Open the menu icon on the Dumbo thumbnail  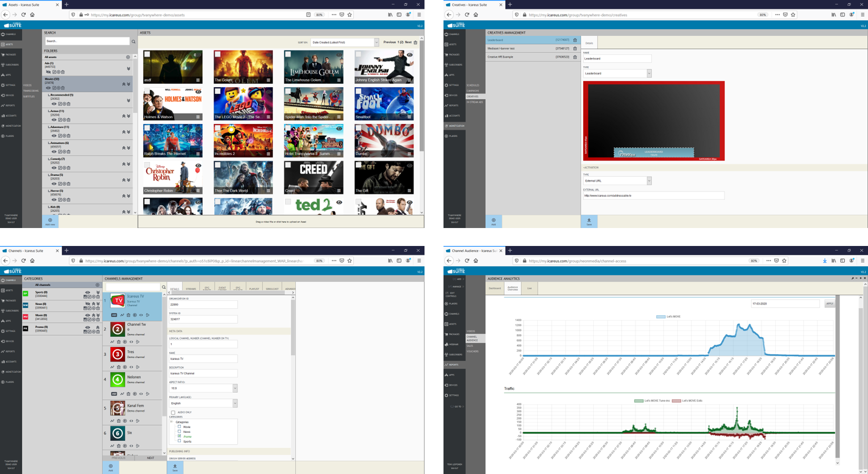[409, 154]
